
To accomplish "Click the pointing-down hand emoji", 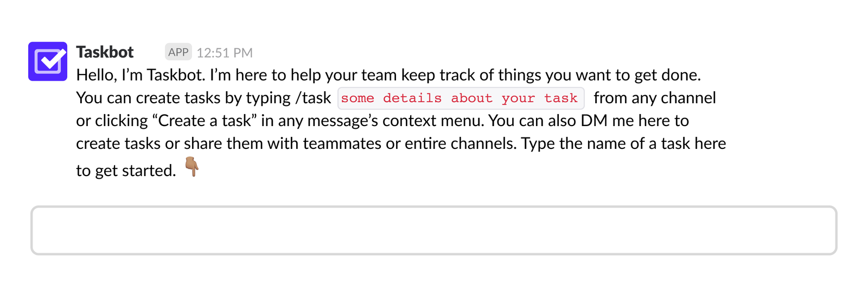I will point(192,167).
